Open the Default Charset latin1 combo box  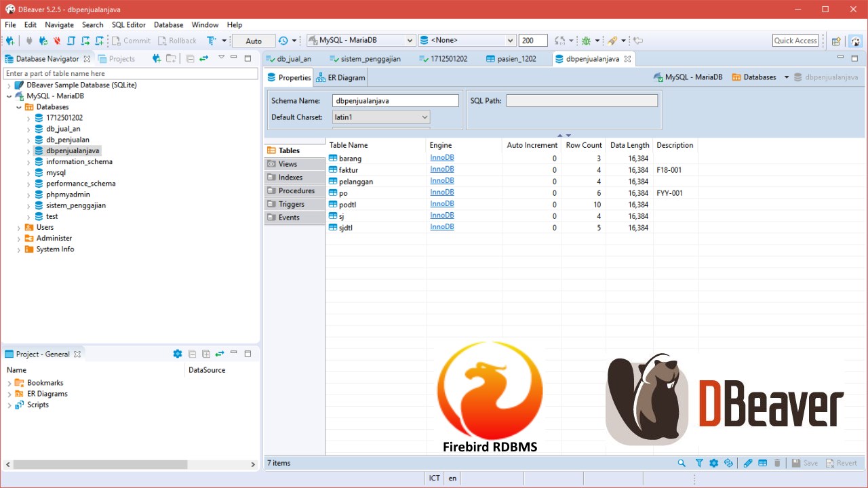(x=381, y=117)
